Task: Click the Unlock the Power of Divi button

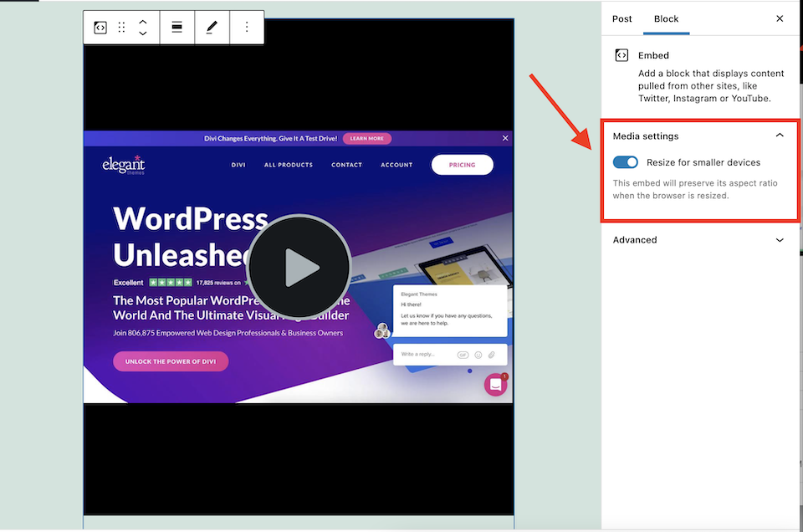Action: [171, 361]
